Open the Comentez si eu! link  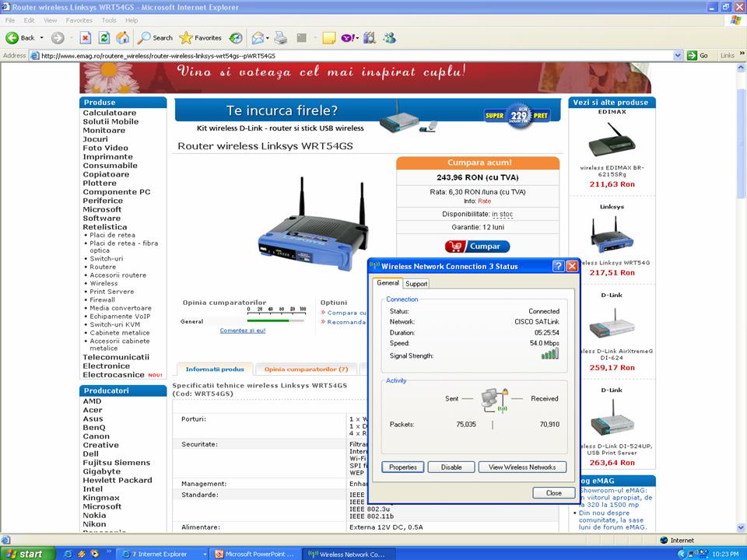tap(243, 331)
